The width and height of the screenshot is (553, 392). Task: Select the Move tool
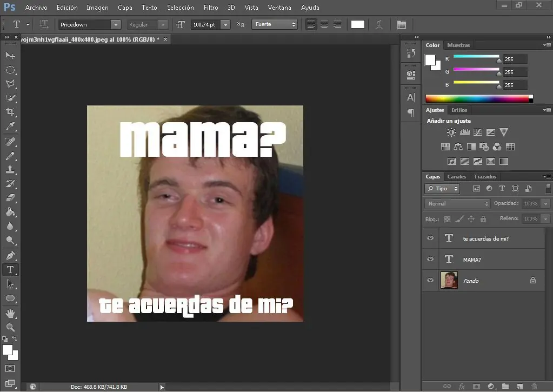tap(10, 55)
